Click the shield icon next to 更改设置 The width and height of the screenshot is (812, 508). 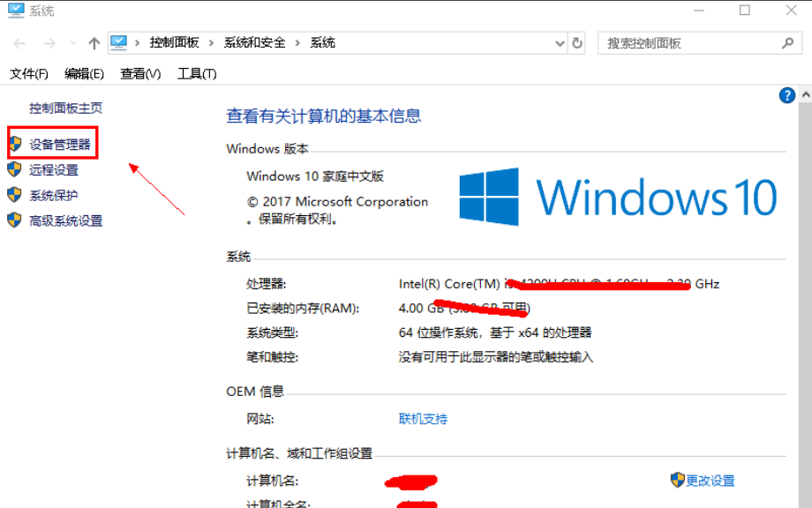coord(676,480)
